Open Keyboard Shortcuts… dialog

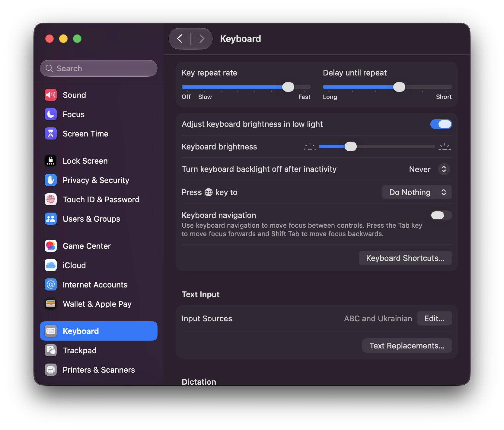point(405,258)
